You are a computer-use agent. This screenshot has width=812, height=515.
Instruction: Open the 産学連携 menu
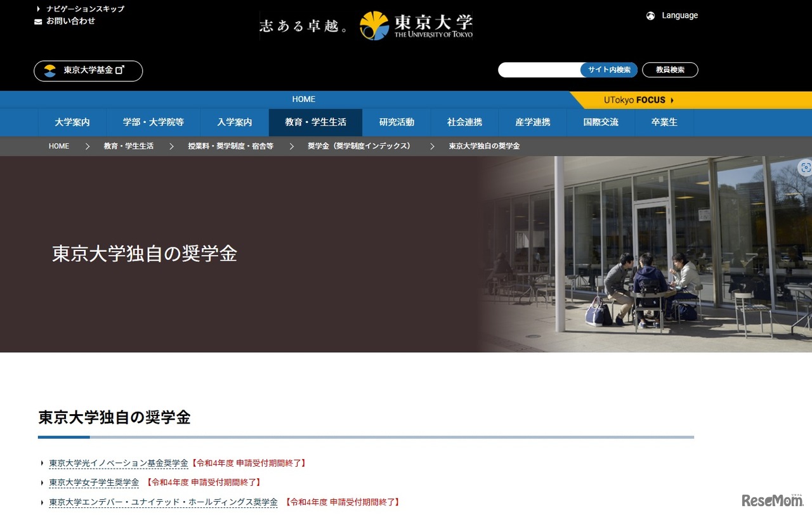[533, 122]
